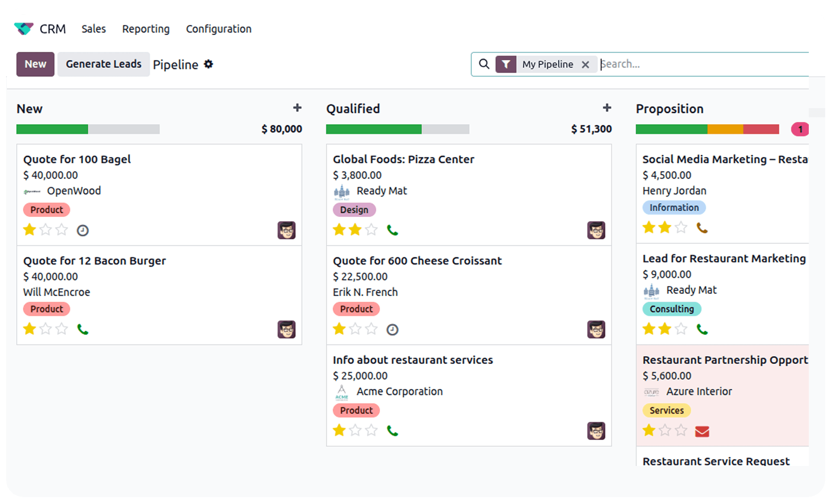833x504 pixels.
Task: Open the Sales menu
Action: click(93, 29)
